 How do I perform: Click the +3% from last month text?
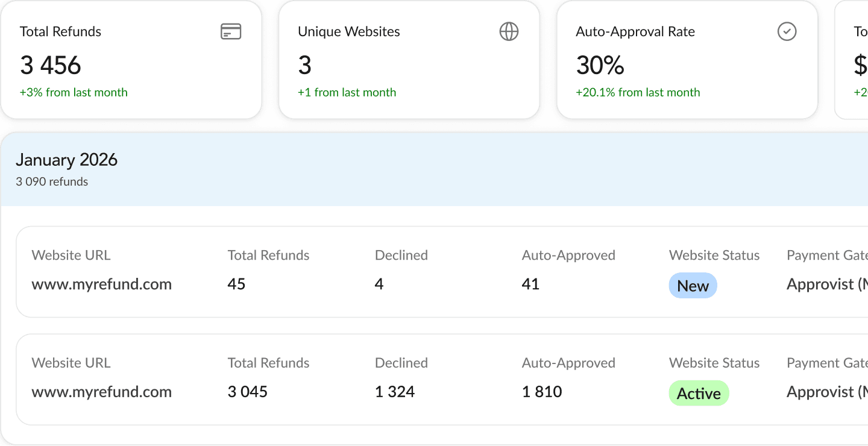(x=74, y=93)
